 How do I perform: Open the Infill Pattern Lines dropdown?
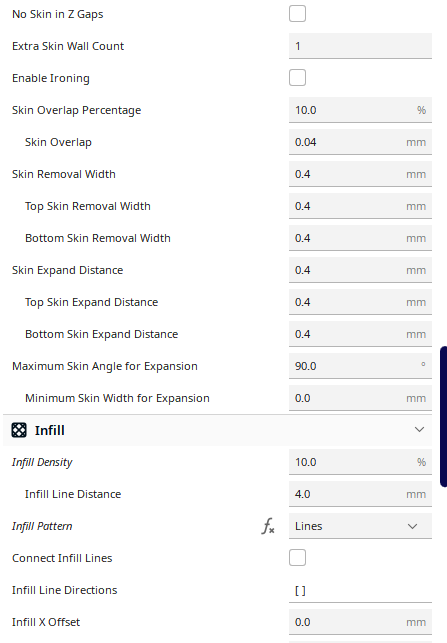coord(360,526)
